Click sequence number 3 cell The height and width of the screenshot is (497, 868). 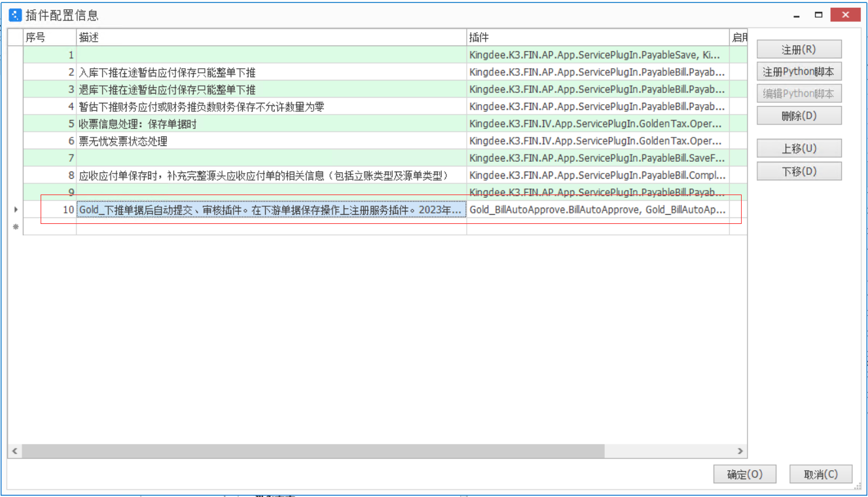pos(50,89)
